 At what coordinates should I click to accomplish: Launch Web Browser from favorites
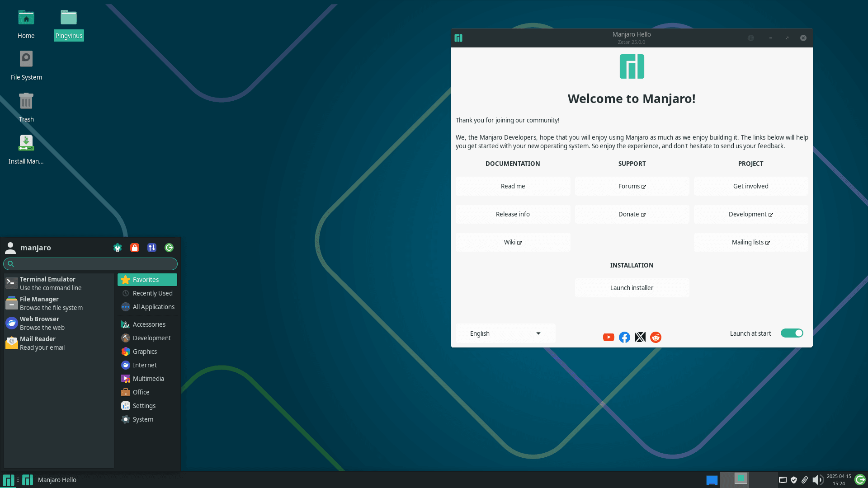pos(59,324)
